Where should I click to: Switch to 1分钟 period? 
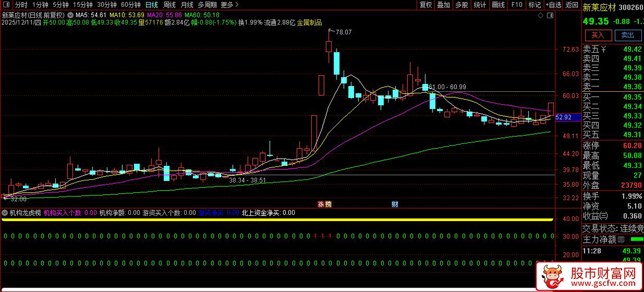coord(39,5)
